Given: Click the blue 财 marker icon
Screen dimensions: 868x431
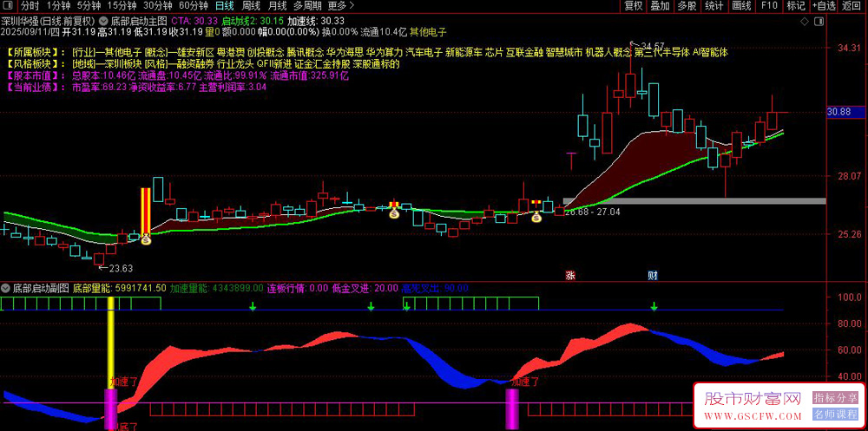Looking at the screenshot, I should click(652, 275).
